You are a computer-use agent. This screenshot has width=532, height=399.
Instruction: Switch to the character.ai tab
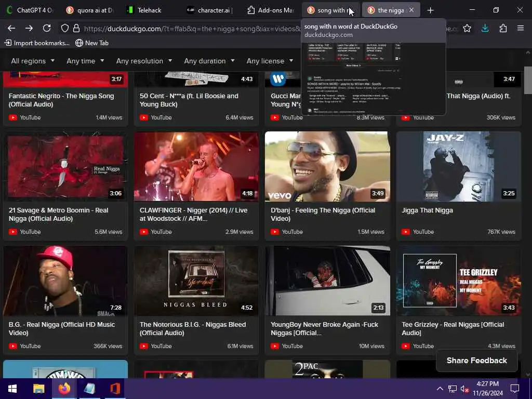210,10
